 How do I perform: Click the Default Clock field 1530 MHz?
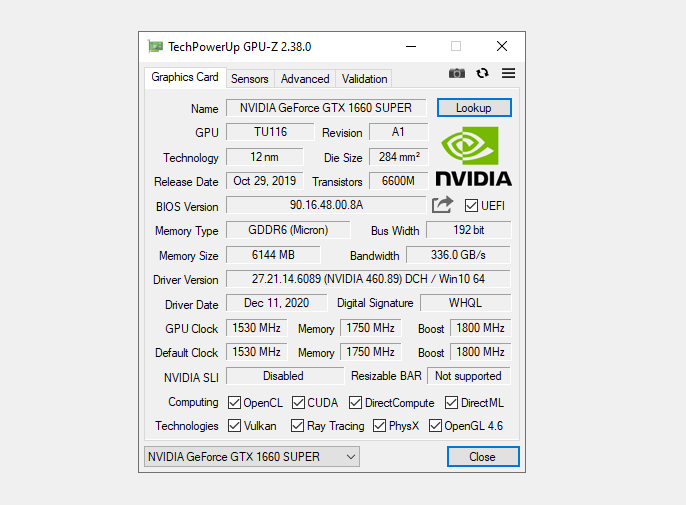(x=257, y=352)
